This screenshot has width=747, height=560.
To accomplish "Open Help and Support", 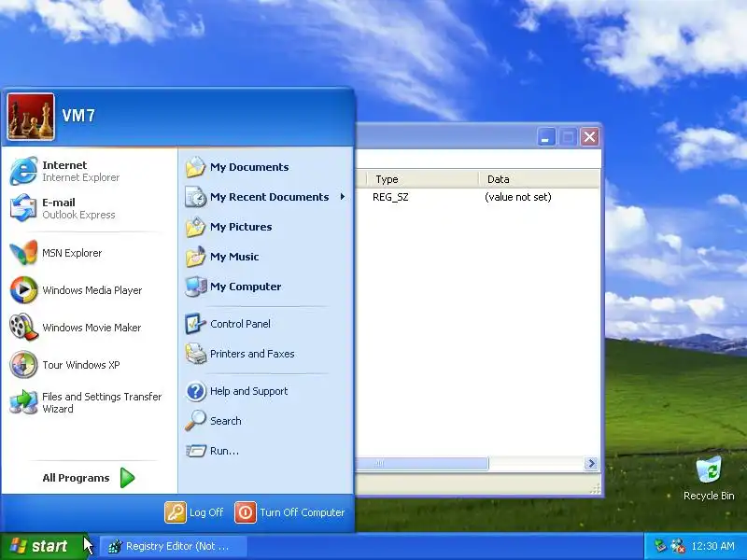I will click(x=266, y=391).
